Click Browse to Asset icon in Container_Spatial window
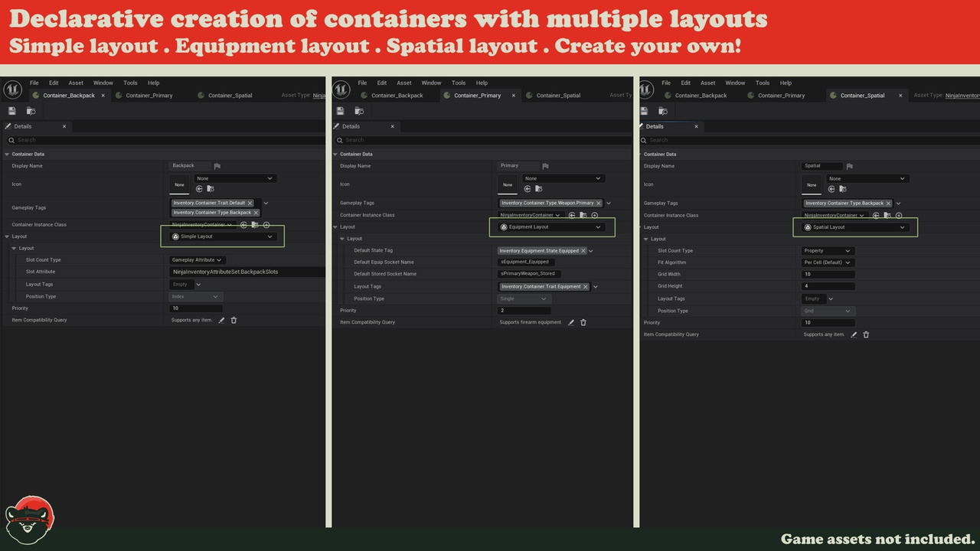Screen dimensions: 980x551 click(663, 111)
